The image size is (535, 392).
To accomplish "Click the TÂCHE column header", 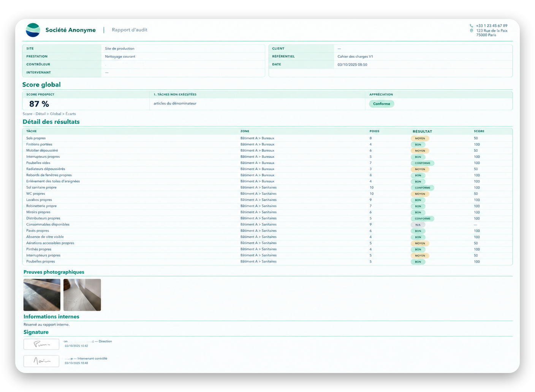I will 32,131.
